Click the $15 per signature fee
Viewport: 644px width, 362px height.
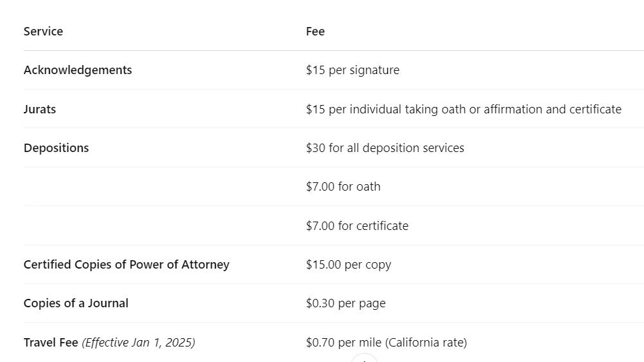coord(353,70)
